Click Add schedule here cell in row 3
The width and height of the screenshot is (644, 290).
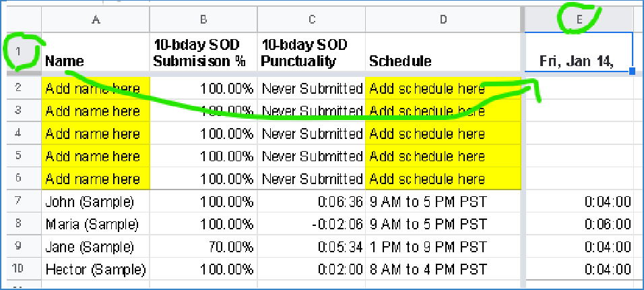[x=443, y=111]
